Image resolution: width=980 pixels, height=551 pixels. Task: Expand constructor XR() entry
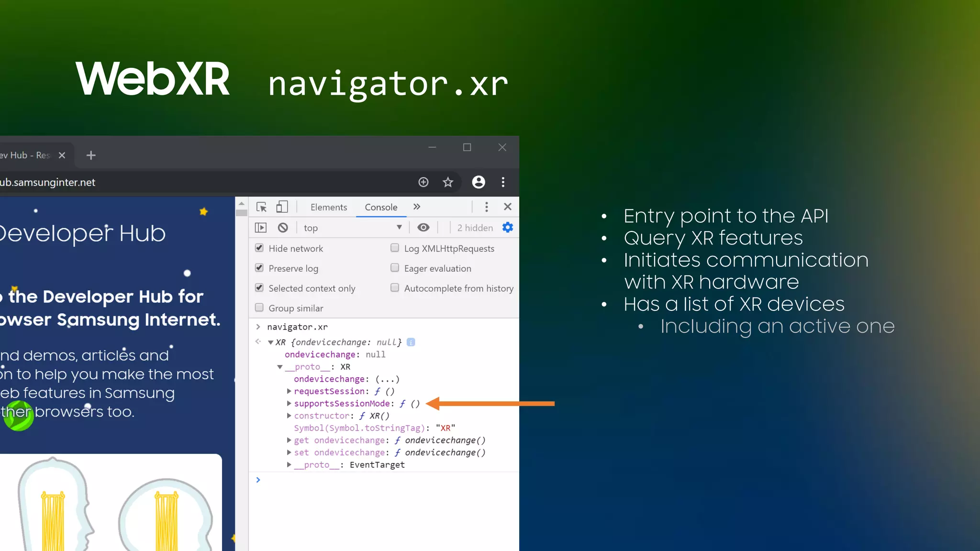coord(289,416)
